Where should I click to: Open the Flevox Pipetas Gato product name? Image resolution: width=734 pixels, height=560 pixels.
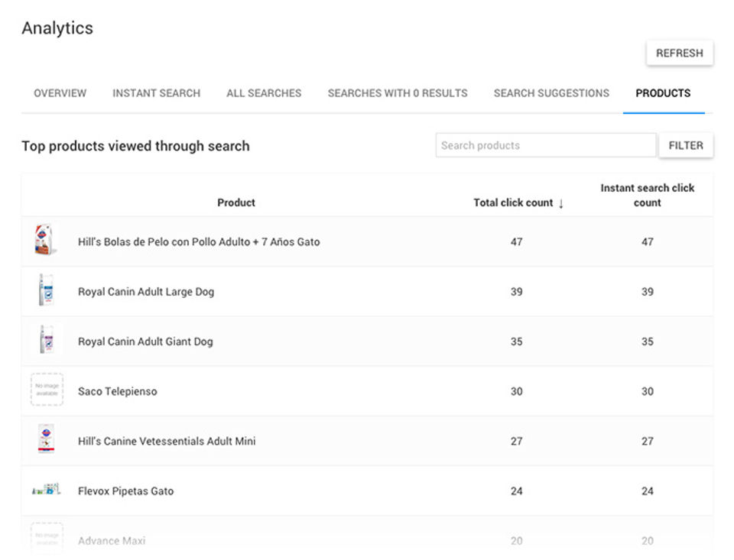(x=125, y=490)
